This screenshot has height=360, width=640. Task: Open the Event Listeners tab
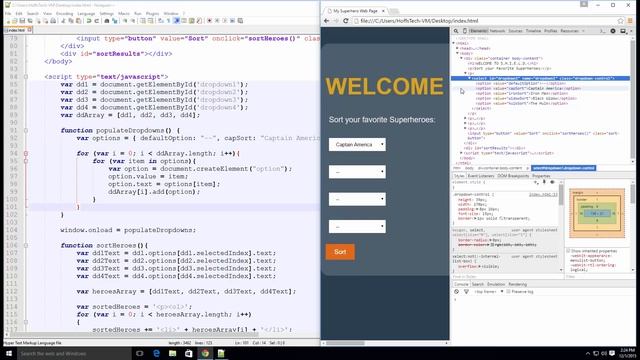[x=481, y=176]
